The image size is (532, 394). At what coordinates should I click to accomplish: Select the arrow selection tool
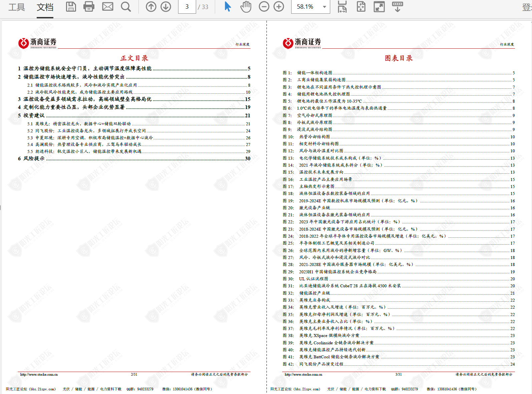point(228,7)
